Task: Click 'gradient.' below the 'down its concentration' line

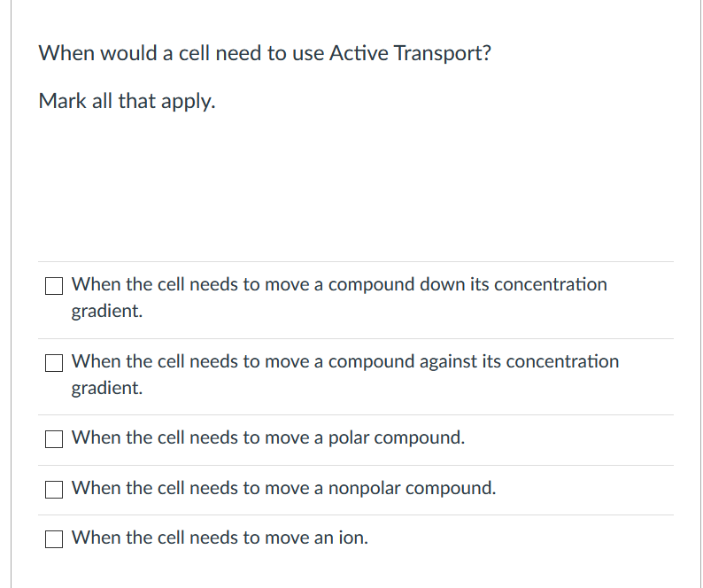Action: coord(107,311)
